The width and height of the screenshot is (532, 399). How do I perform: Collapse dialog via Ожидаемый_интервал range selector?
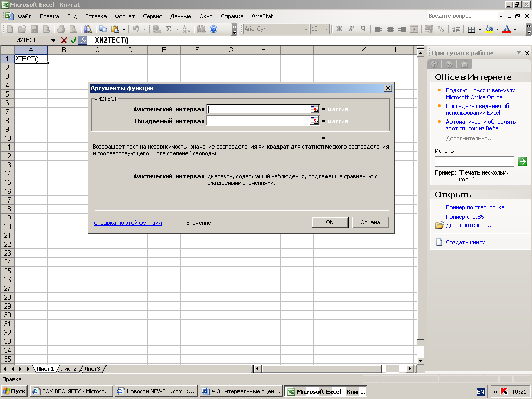point(315,121)
